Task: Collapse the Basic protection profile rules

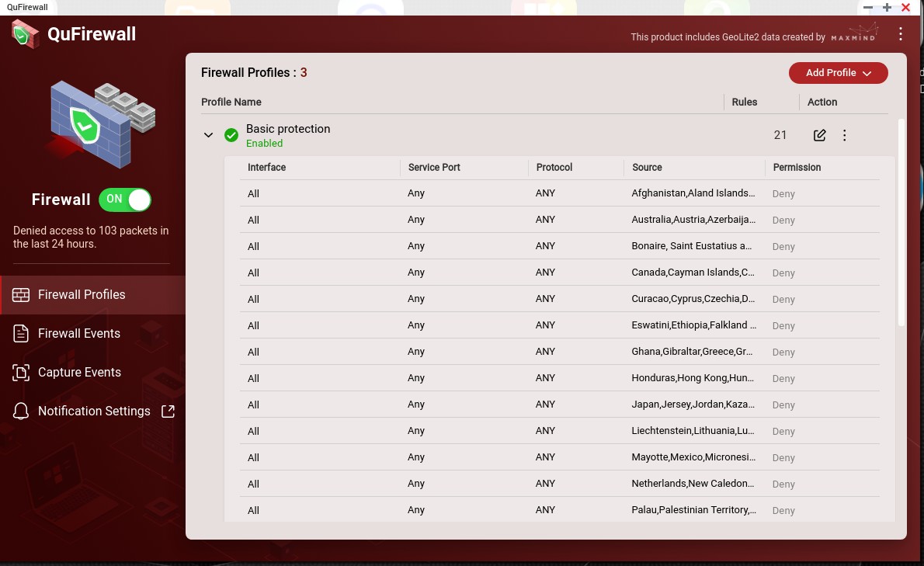Action: point(208,135)
